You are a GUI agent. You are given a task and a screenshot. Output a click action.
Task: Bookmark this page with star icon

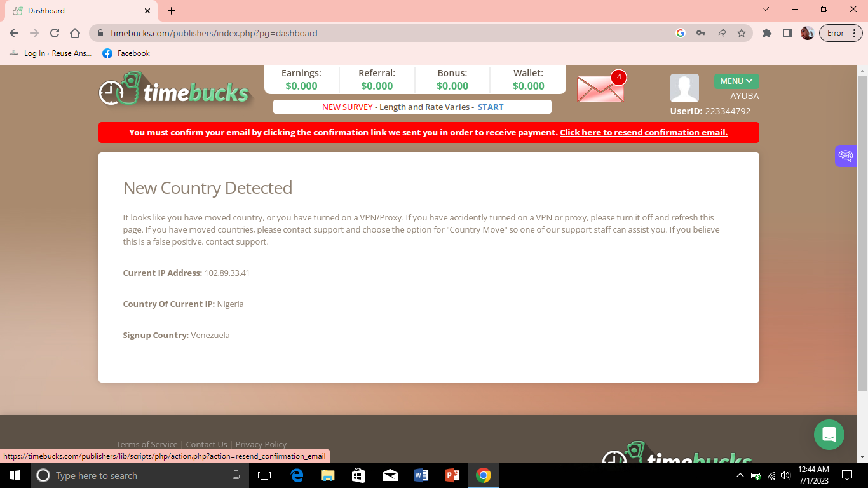[742, 33]
